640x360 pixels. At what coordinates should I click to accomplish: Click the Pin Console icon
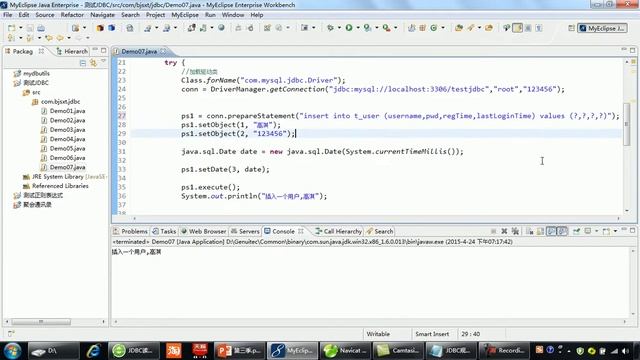point(577,231)
